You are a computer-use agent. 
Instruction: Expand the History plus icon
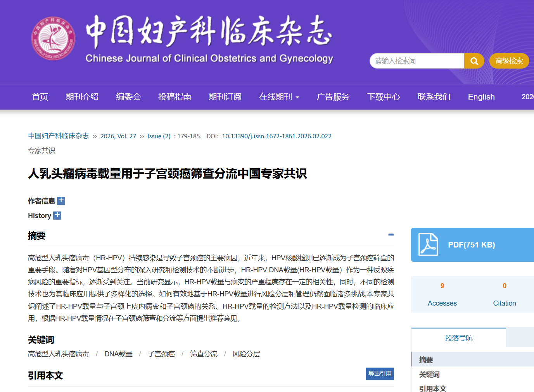pyautogui.click(x=57, y=215)
